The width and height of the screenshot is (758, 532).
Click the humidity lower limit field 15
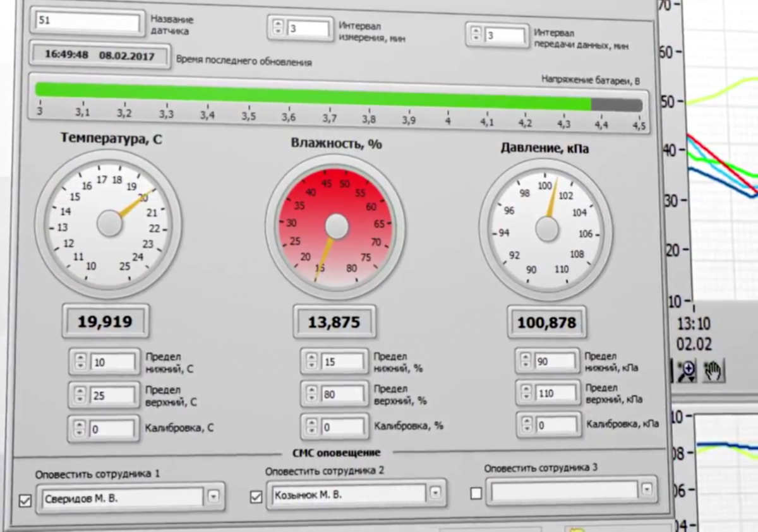(x=342, y=362)
